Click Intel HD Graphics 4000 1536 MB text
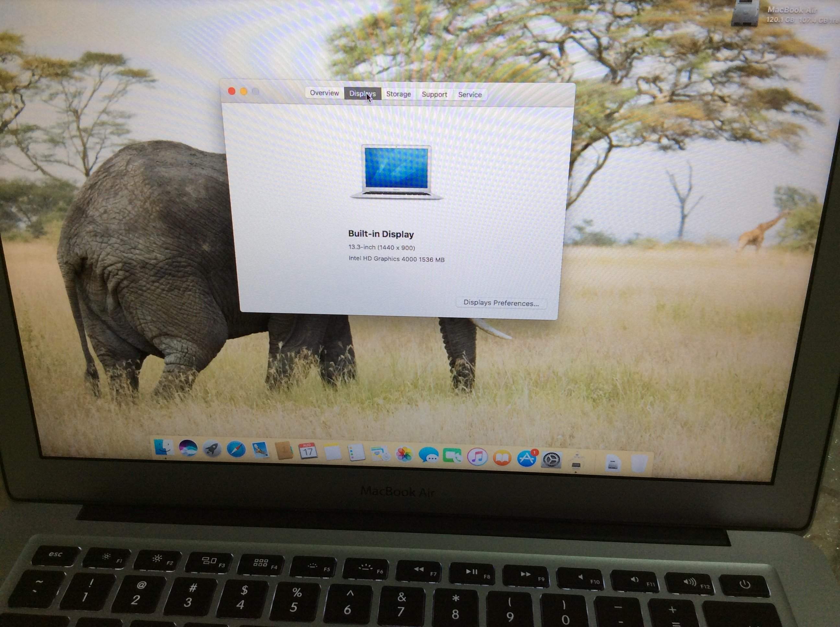 pyautogui.click(x=396, y=259)
